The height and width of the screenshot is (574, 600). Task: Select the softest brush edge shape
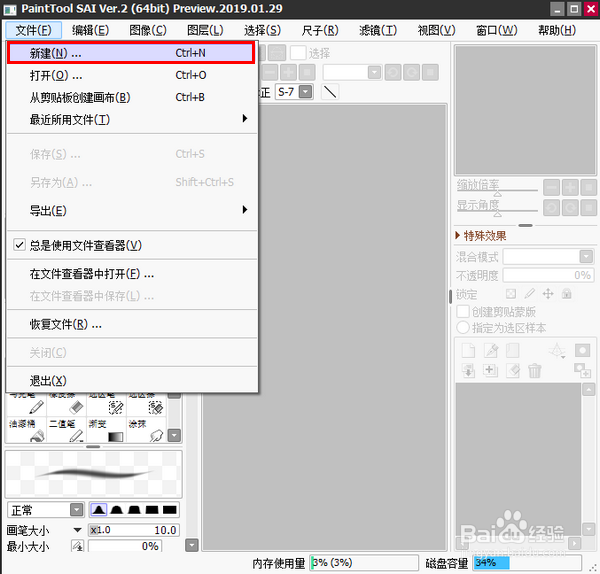tap(98, 510)
